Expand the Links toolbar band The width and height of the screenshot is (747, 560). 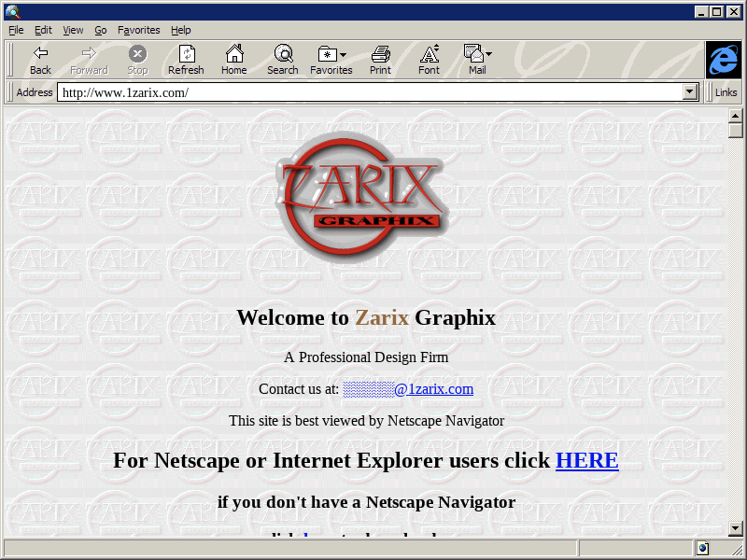click(x=726, y=92)
